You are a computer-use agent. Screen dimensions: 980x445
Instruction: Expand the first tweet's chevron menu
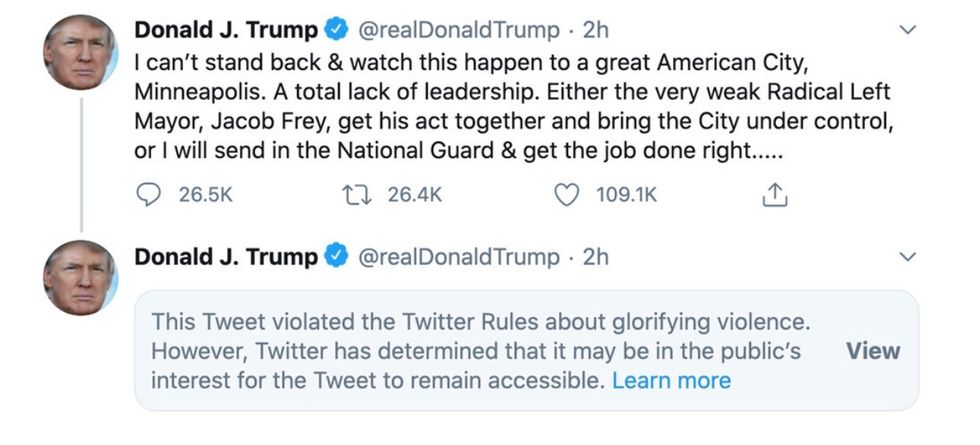tap(908, 31)
